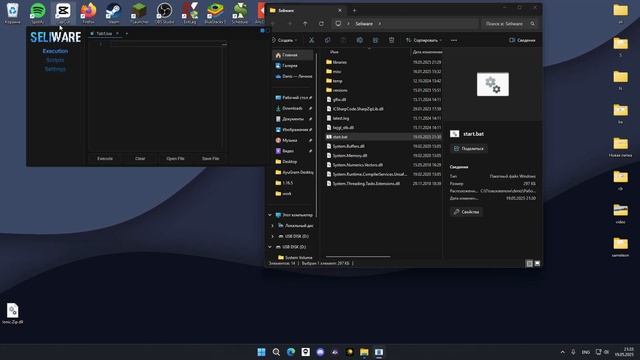
Task: Open the CapCut desktop shortcut
Action: [63, 12]
